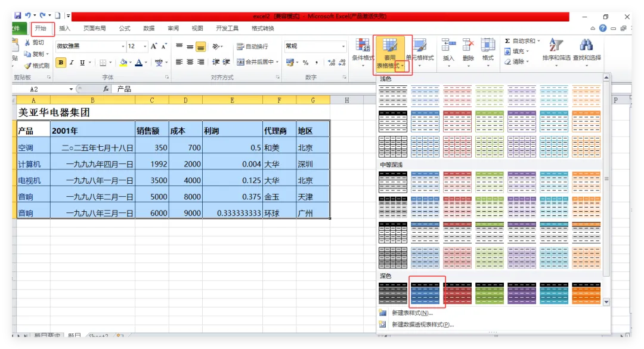
Task: Open Cell Styles (单元格样式) dropdown
Action: 420,52
